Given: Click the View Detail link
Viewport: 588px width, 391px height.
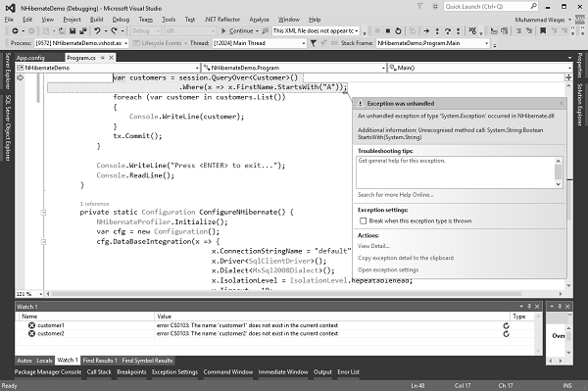Looking at the screenshot, I should coord(374,246).
